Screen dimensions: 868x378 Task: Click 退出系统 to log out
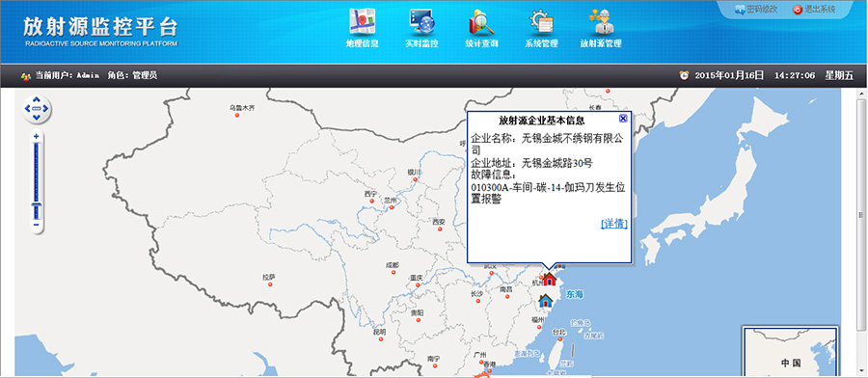point(814,10)
